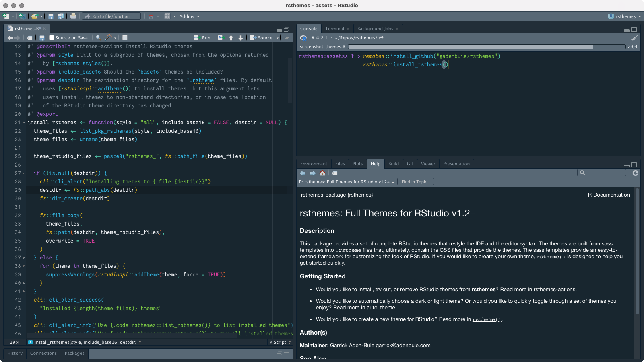Click the Go to file/function field
The image size is (644, 362).
click(112, 16)
